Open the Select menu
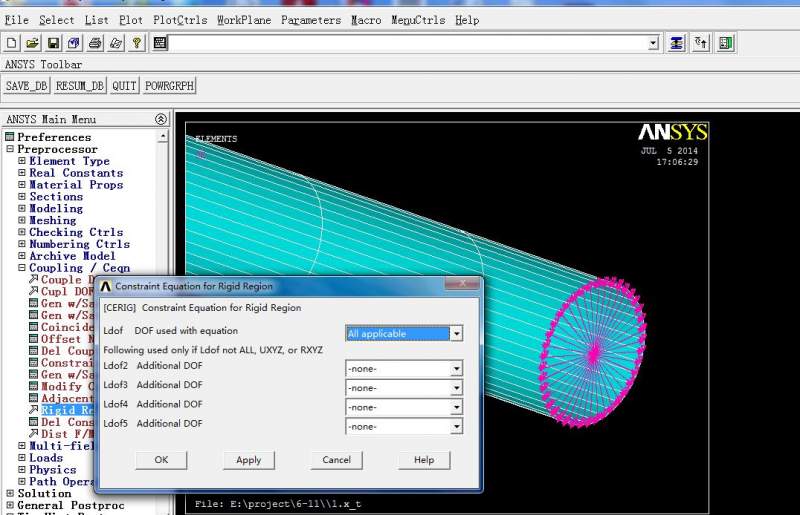This screenshot has height=515, width=800. pos(57,20)
